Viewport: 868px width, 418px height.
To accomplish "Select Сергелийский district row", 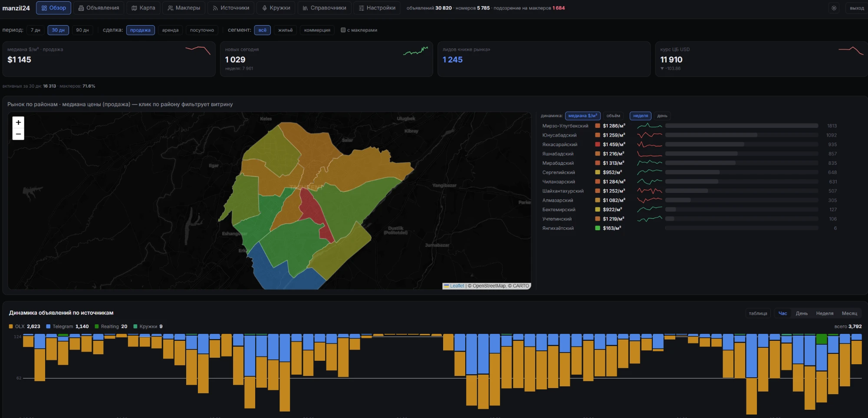I will [x=689, y=172].
